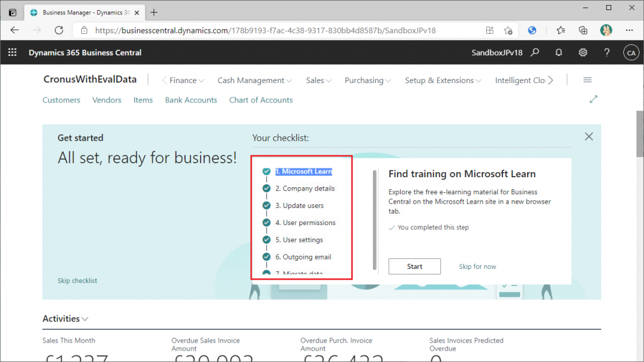The image size is (644, 362).
Task: Click the Dynamics 365 Business Central title
Action: tap(85, 53)
